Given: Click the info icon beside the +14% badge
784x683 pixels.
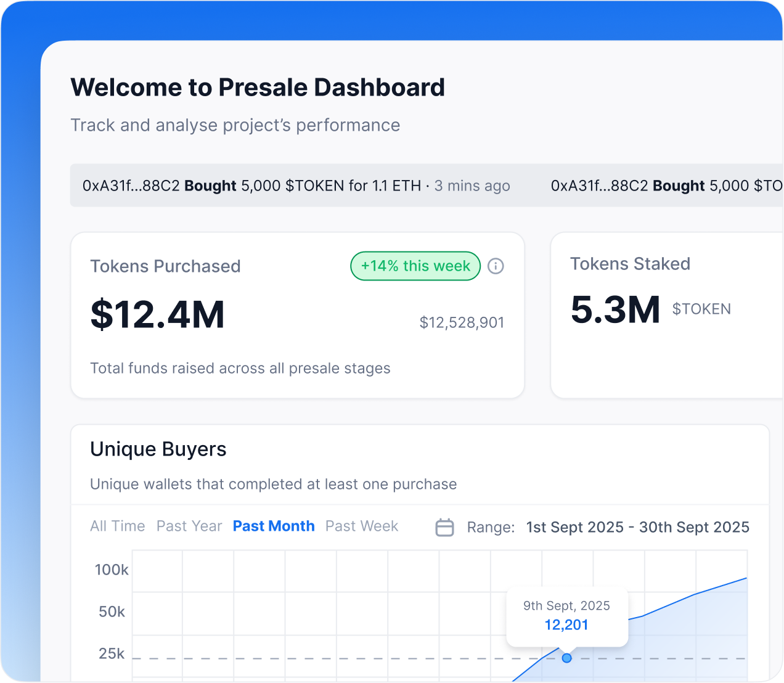Looking at the screenshot, I should pyautogui.click(x=496, y=266).
